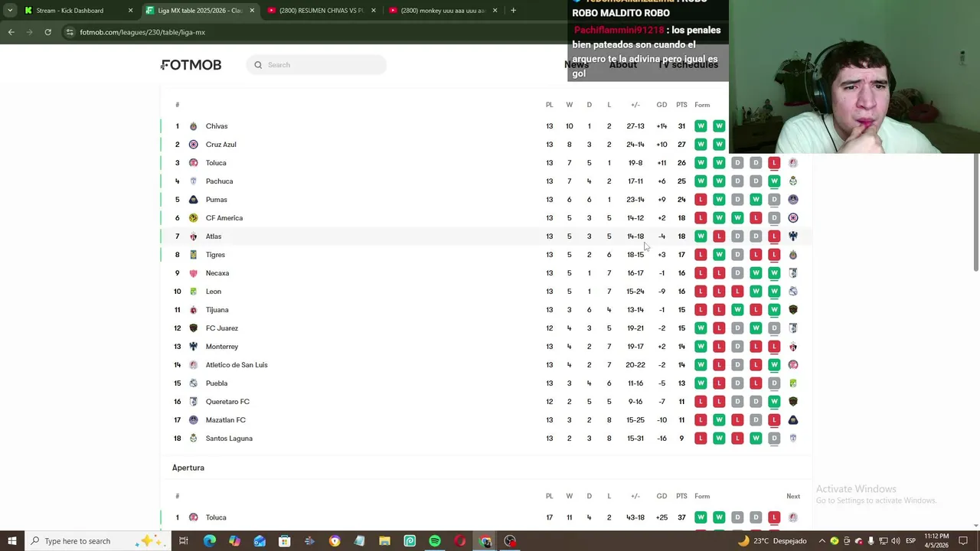View site information icon in address bar
Screen dimensions: 980x551
coord(70,32)
